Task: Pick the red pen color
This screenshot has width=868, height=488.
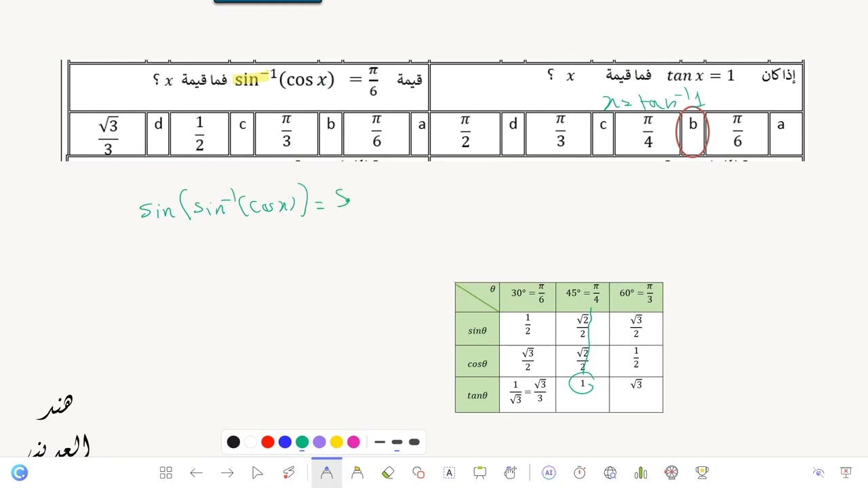Action: tap(268, 442)
